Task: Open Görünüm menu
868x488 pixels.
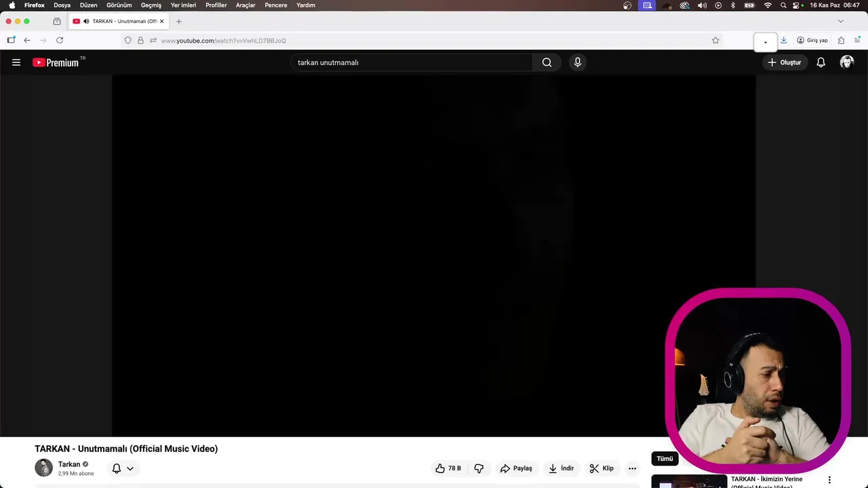Action: 119,5
